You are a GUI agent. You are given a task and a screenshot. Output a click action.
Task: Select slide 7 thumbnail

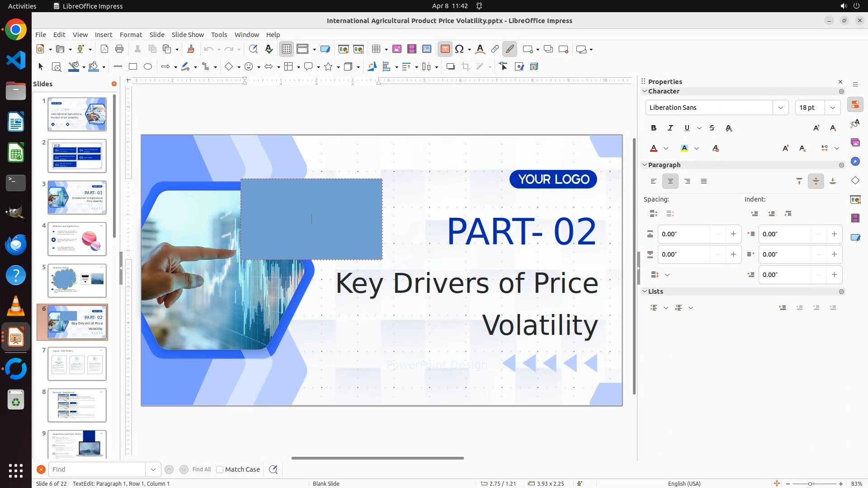coord(77,364)
